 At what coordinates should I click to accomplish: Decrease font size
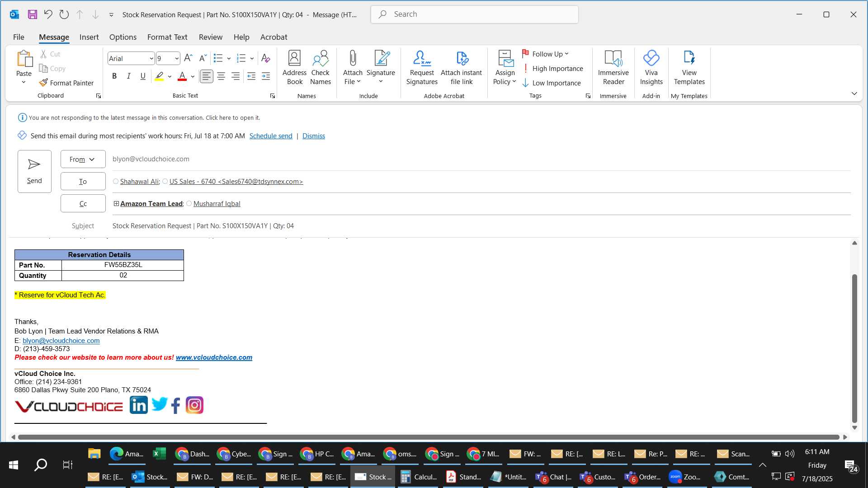click(203, 58)
